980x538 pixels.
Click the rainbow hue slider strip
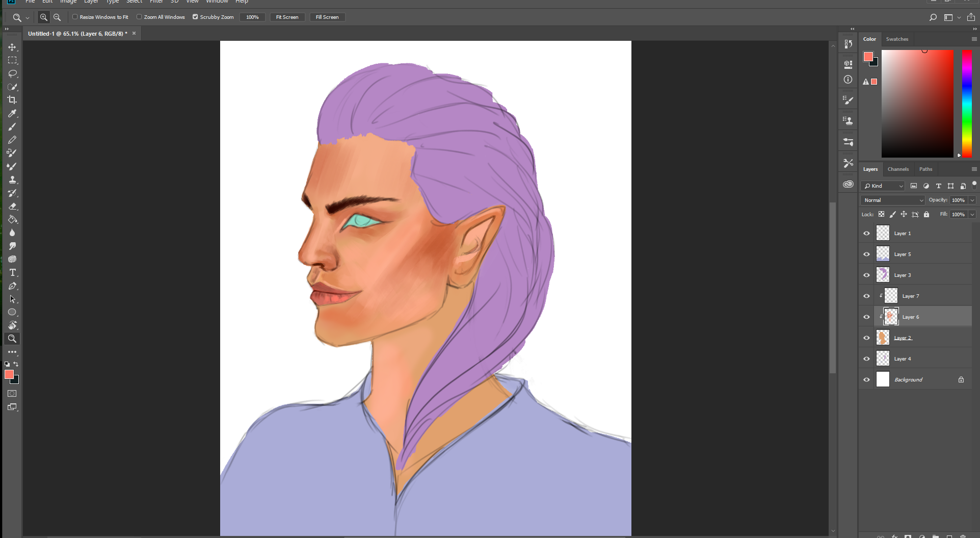(967, 104)
